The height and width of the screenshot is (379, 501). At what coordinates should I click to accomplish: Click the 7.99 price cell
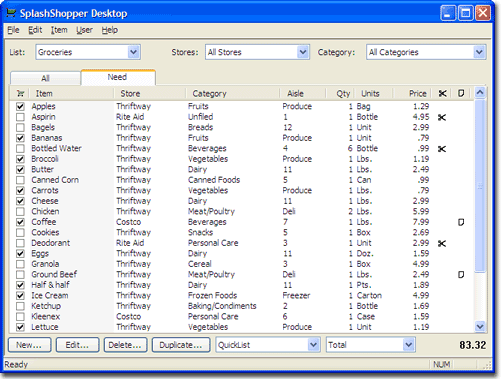pos(421,222)
